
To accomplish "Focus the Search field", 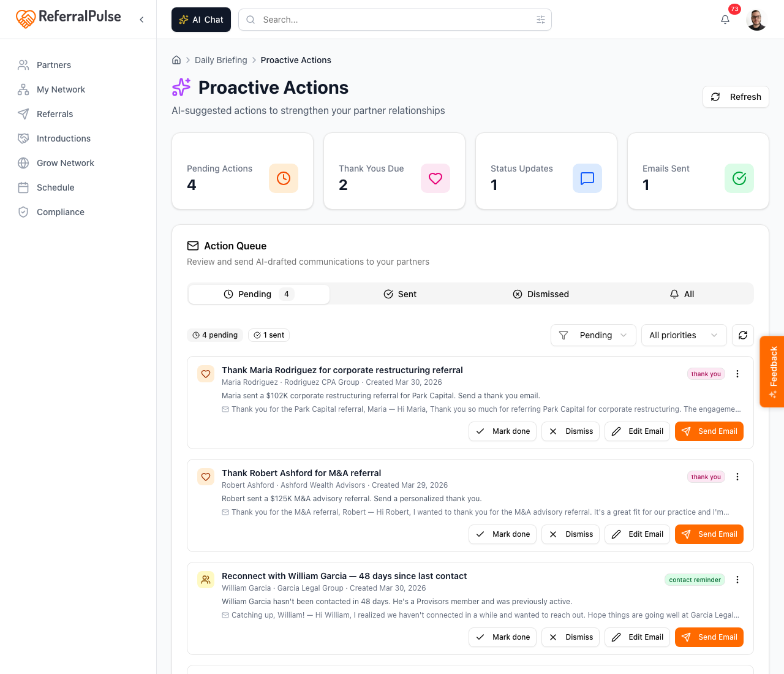I will [x=395, y=20].
